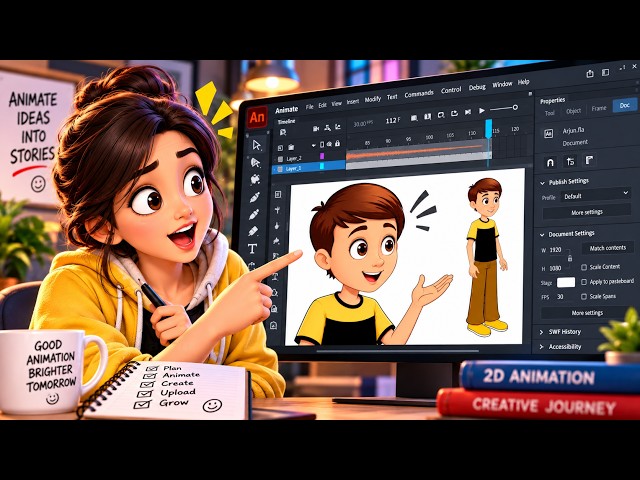The width and height of the screenshot is (640, 480).
Task: Open the Window menu
Action: [x=502, y=84]
